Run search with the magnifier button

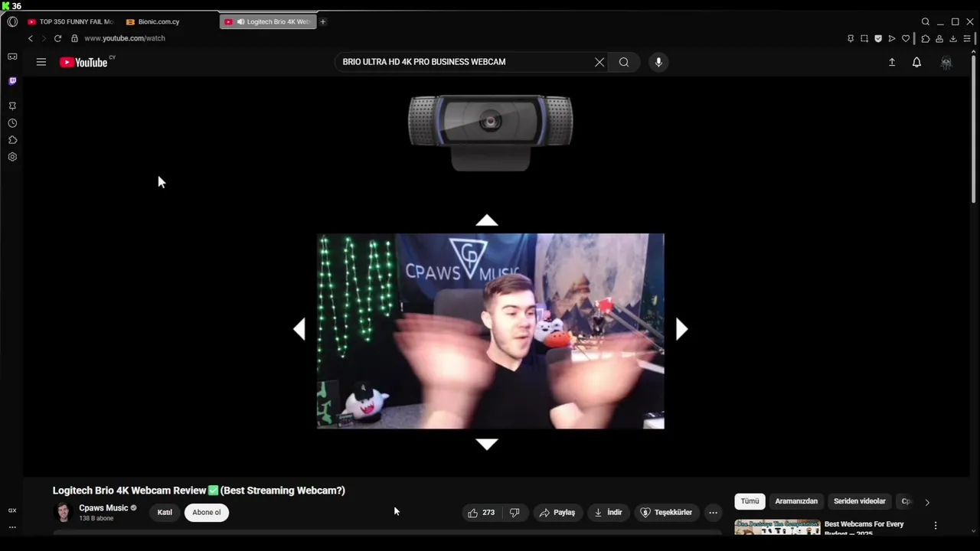pyautogui.click(x=624, y=62)
